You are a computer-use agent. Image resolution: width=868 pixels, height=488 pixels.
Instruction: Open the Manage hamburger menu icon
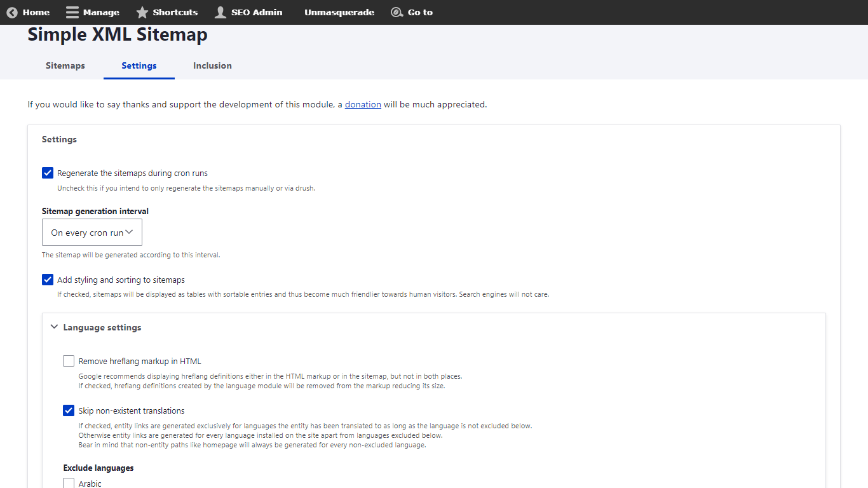coord(72,12)
